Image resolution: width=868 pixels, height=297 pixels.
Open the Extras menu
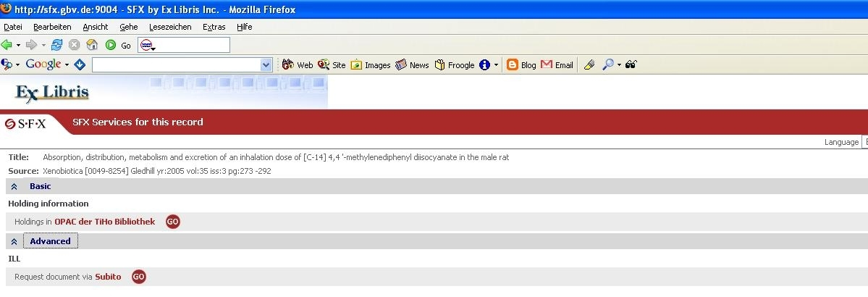(214, 27)
